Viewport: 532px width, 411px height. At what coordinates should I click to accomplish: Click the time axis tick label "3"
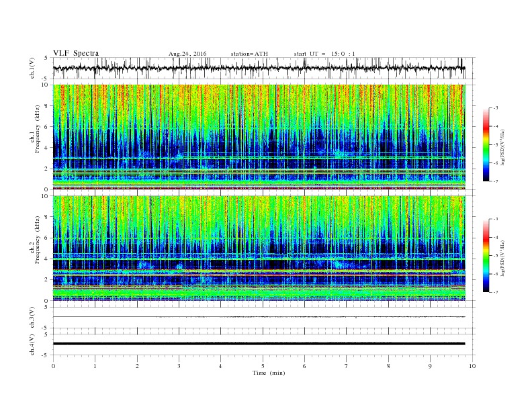coord(179,366)
